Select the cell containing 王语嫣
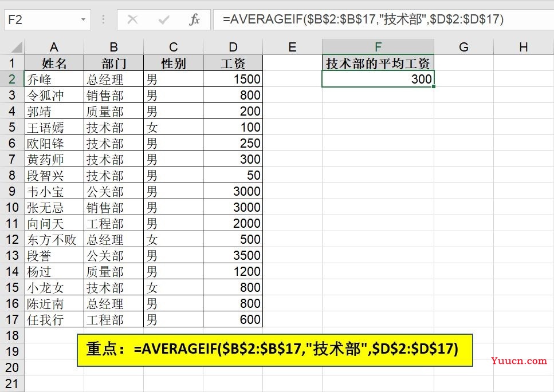 click(54, 127)
